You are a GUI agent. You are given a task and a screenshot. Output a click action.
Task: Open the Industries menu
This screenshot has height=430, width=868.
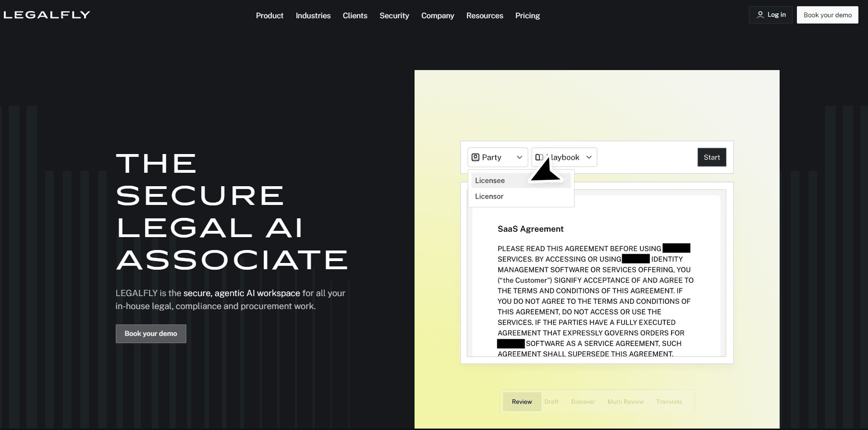(x=313, y=15)
